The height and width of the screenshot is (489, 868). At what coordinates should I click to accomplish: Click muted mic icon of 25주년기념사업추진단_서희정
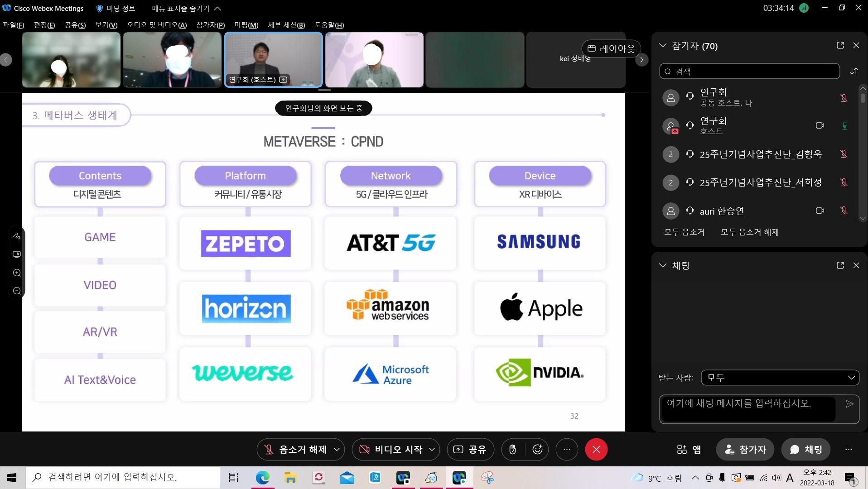point(844,182)
